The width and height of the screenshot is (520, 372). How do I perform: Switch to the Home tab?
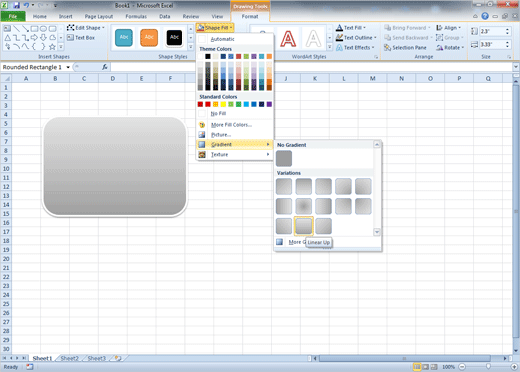tap(40, 16)
